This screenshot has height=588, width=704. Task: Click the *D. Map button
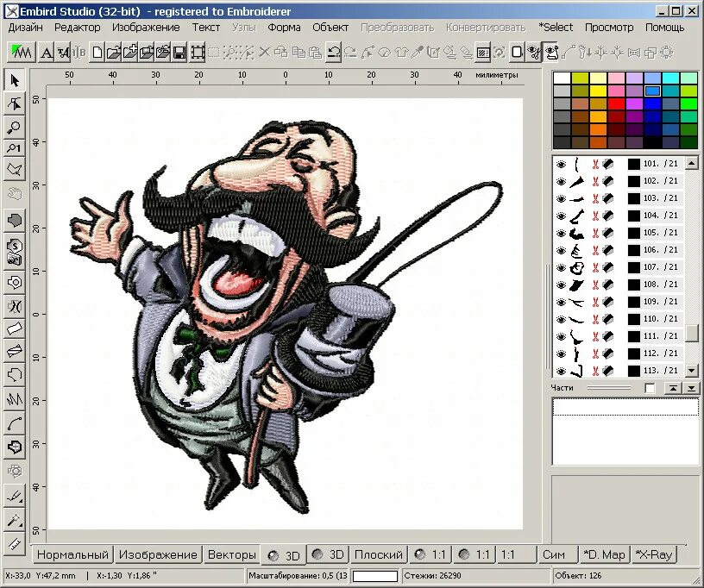coord(604,555)
